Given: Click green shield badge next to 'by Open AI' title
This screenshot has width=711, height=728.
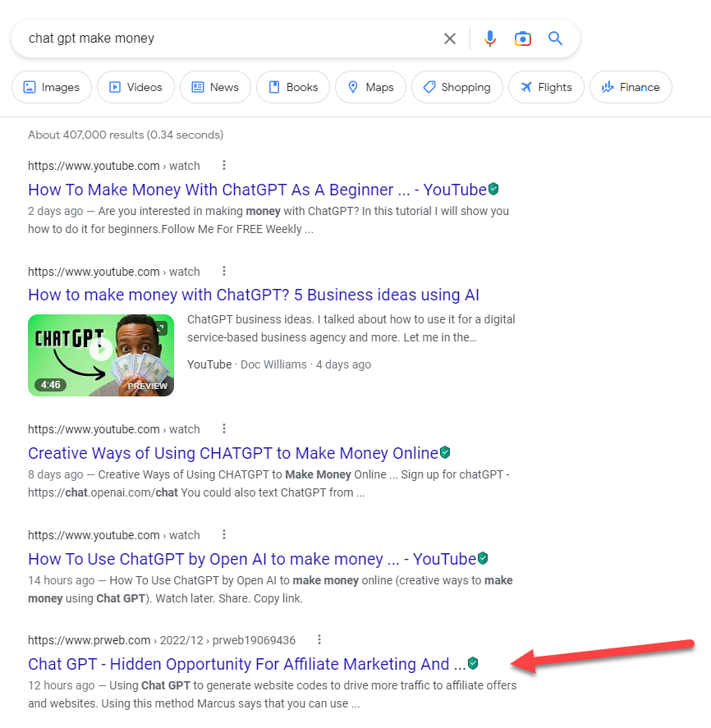Looking at the screenshot, I should coord(483,558).
